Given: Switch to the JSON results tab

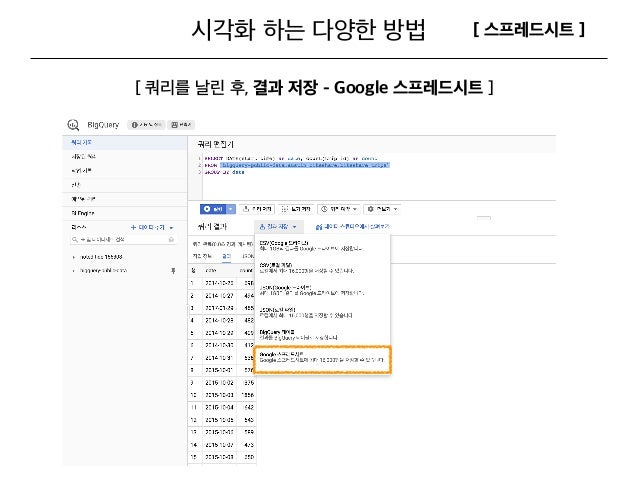Looking at the screenshot, I should coord(248,256).
